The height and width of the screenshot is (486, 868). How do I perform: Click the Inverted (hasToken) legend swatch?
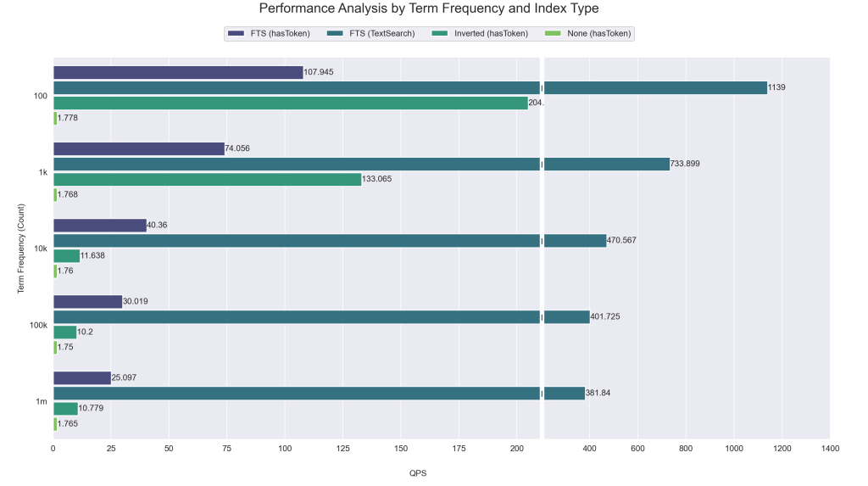click(440, 34)
